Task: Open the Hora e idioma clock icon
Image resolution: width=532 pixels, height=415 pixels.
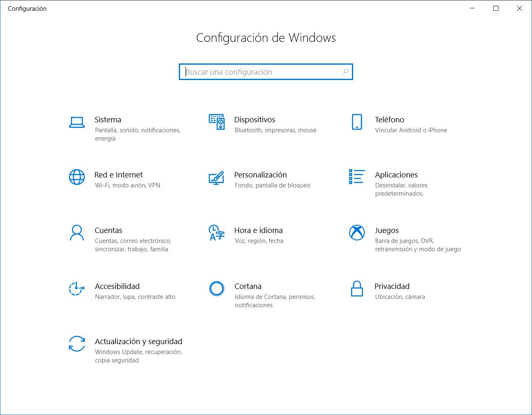Action: pos(216,233)
